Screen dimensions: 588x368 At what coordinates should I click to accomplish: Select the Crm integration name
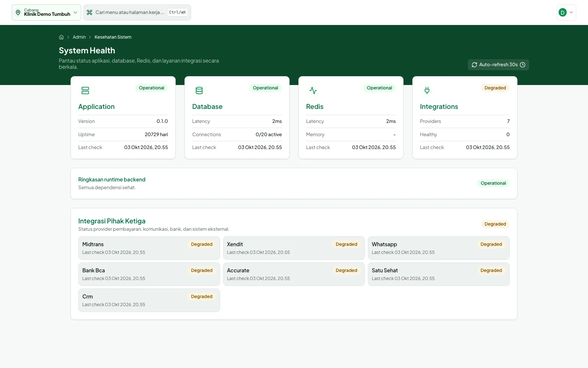click(87, 297)
